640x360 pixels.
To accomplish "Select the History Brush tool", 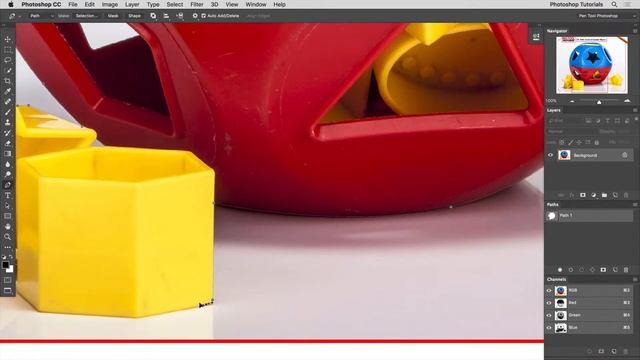I will point(7,133).
